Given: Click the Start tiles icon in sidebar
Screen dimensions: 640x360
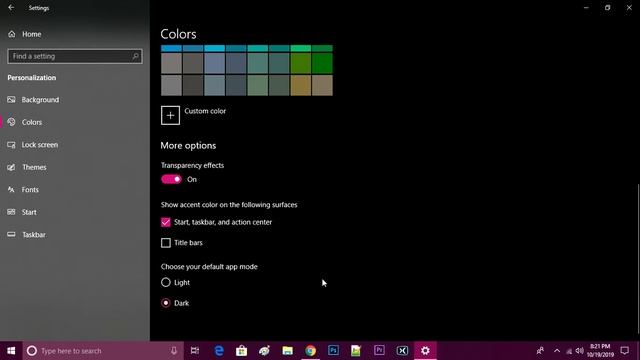Looking at the screenshot, I should (11, 212).
